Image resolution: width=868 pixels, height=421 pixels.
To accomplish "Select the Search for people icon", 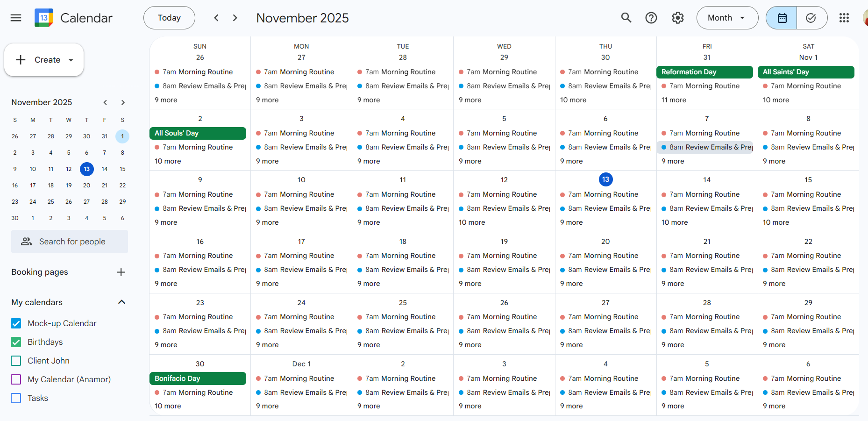I will tap(27, 242).
